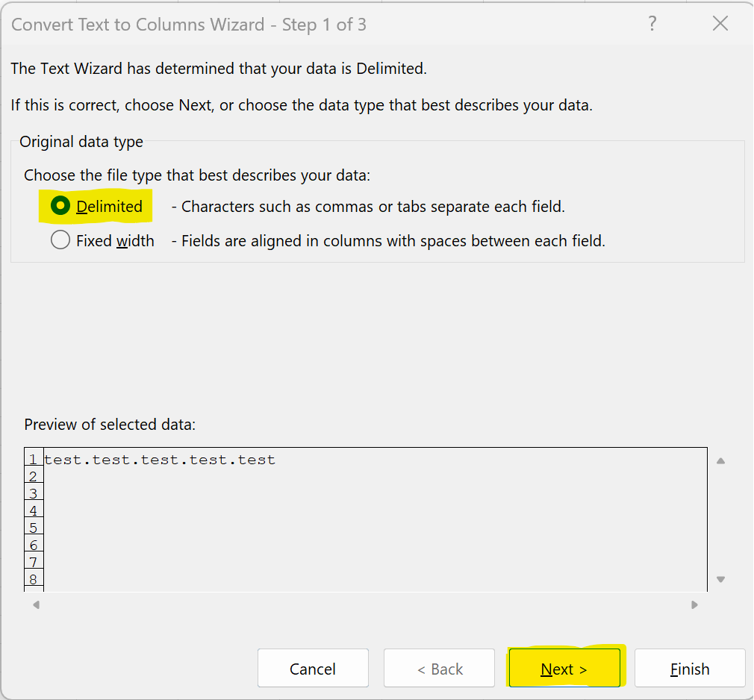The image size is (754, 700).
Task: Click row number 5 in preview pane
Action: pyautogui.click(x=34, y=528)
